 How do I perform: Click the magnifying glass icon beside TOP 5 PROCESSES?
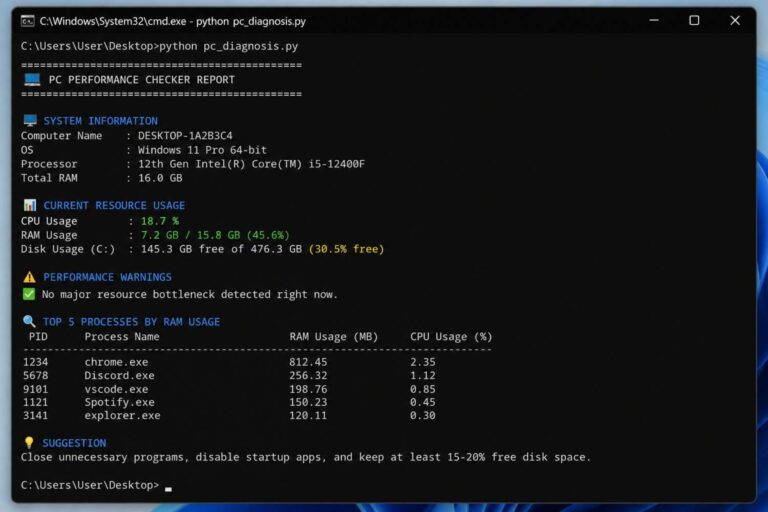click(29, 321)
